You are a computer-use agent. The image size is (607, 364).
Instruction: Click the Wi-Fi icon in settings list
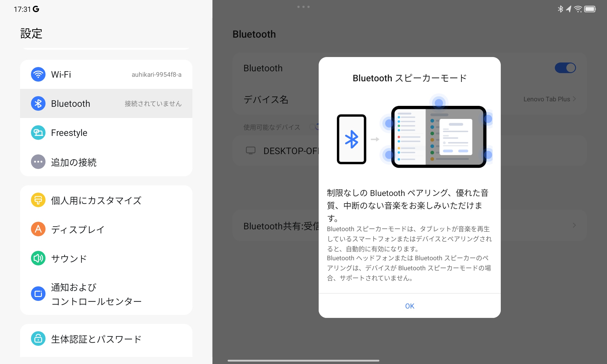click(x=38, y=74)
